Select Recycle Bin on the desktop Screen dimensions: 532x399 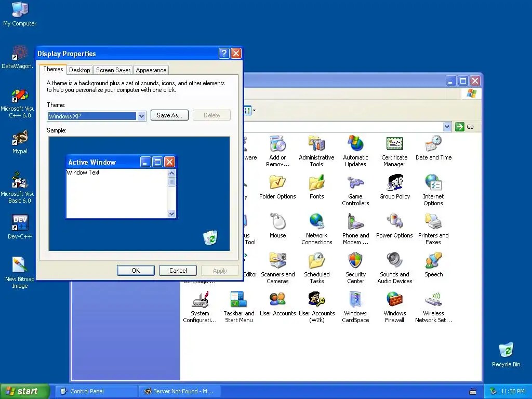(506, 354)
